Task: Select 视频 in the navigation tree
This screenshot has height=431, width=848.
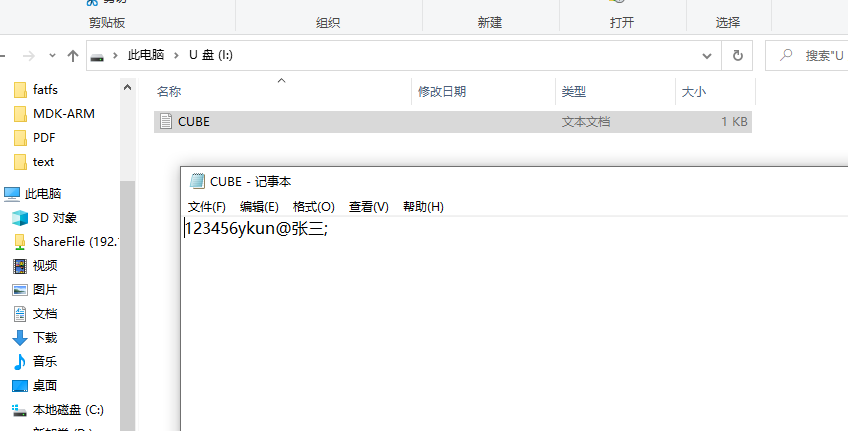Action: point(45,266)
